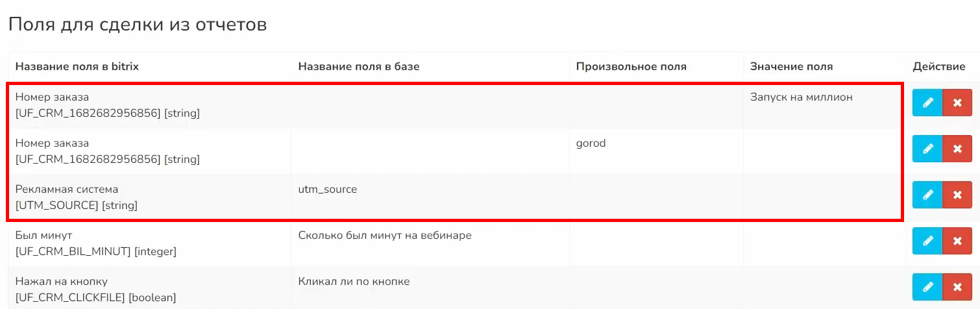The height and width of the screenshot is (309, 980).
Task: Delete the 'Рекламная система' utm_source row
Action: 957,195
